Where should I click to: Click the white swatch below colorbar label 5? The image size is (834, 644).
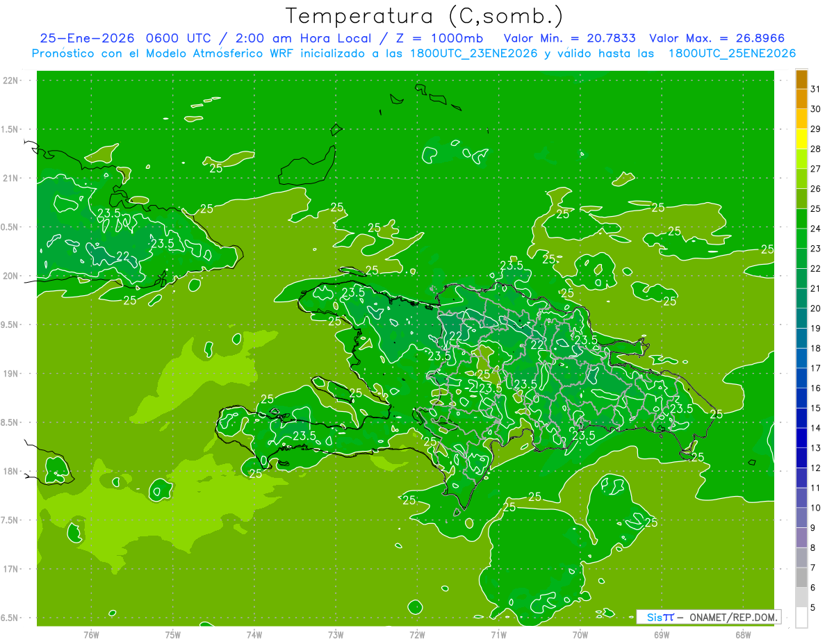pos(801,618)
